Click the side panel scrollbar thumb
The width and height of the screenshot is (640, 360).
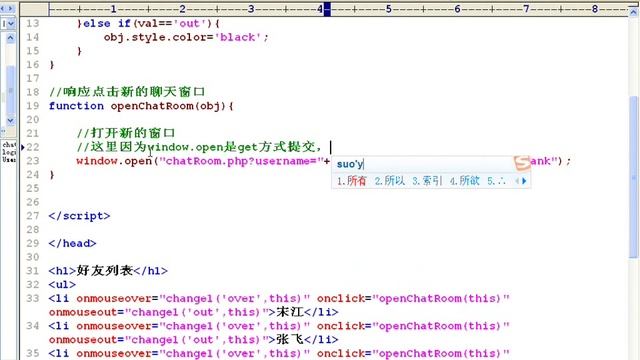coord(10,90)
